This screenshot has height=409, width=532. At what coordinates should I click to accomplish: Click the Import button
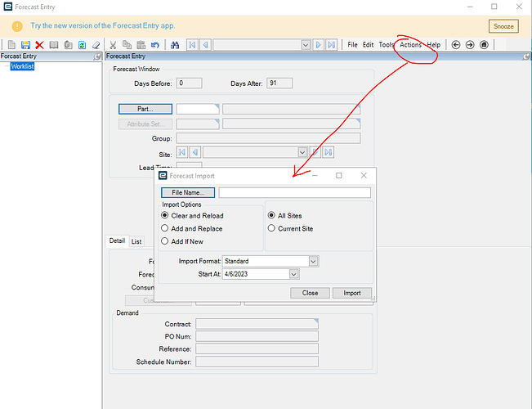[352, 293]
